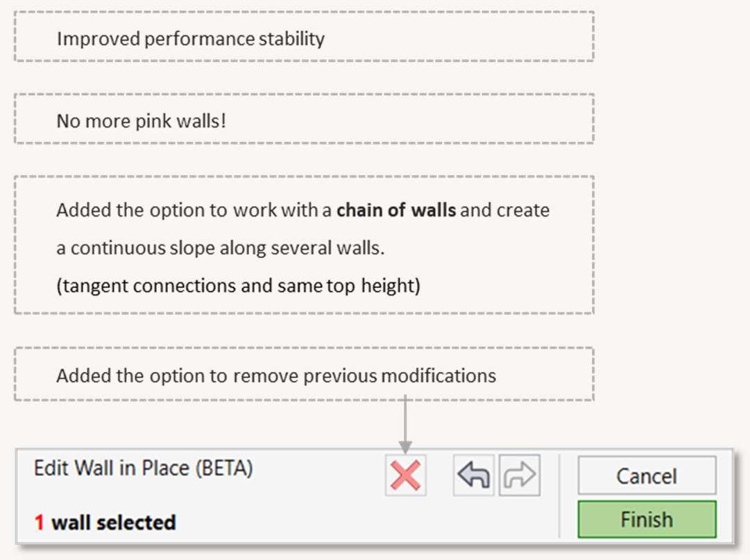750x560 pixels.
Task: Click the callout arrow above the red X
Action: [x=406, y=425]
